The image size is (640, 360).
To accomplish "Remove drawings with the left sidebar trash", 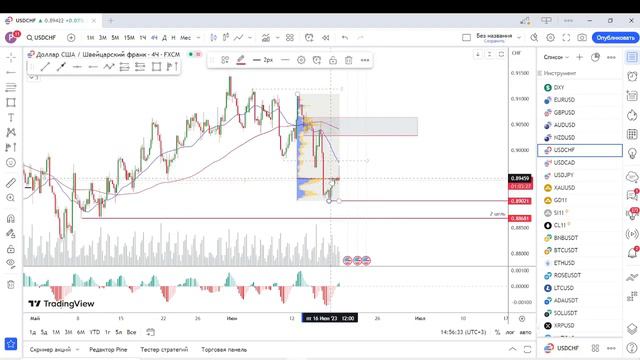I will (11, 284).
